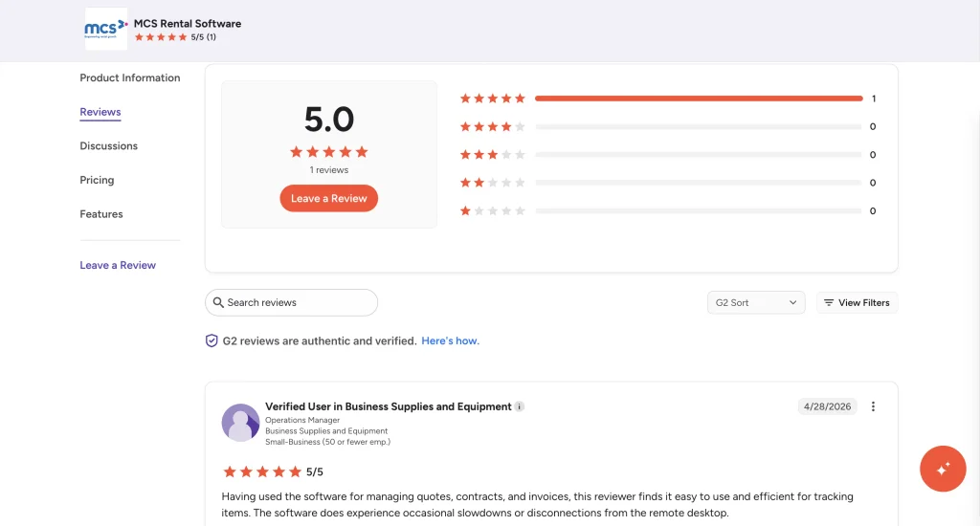Focus the Search reviews input field

coord(291,302)
